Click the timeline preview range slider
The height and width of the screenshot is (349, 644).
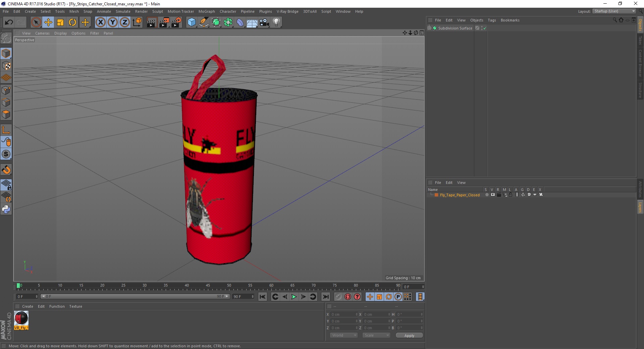135,296
